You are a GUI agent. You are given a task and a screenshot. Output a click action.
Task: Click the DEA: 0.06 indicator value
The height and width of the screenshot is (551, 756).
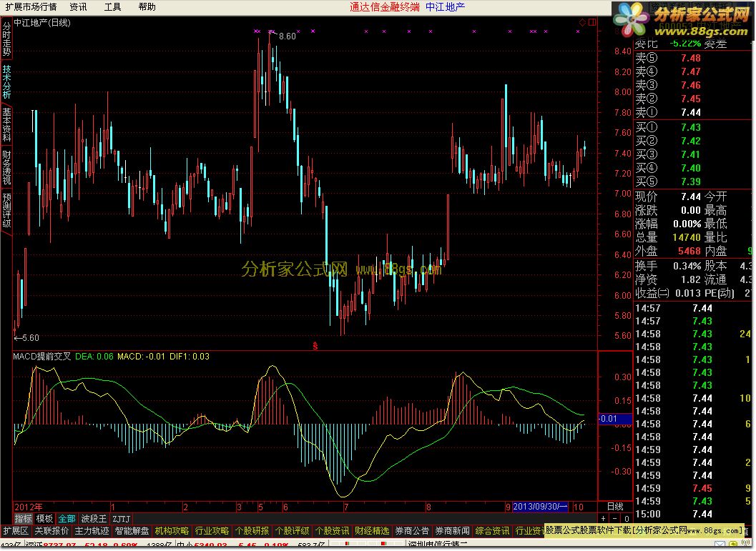[94, 357]
